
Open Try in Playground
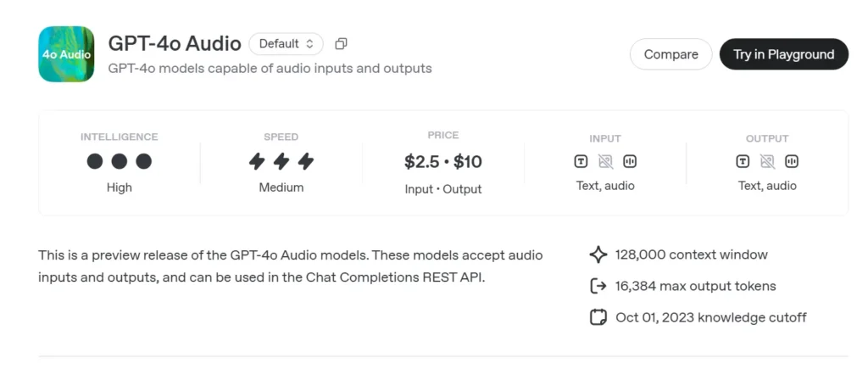pyautogui.click(x=783, y=54)
